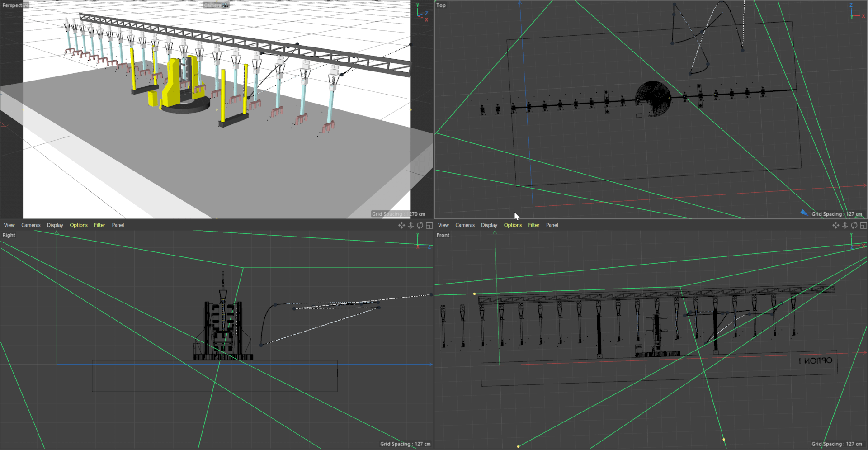The image size is (868, 450).
Task: Open Display menu of the Right viewport
Action: (55, 225)
